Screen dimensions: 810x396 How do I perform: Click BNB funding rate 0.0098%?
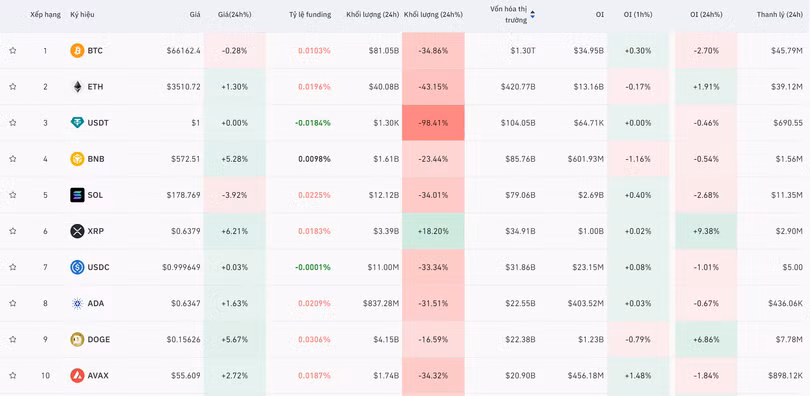(x=314, y=159)
